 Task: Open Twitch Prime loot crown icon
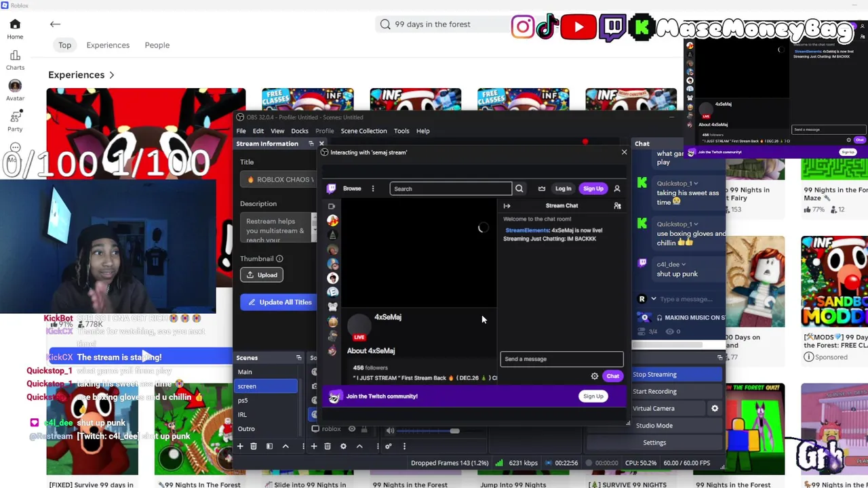point(541,188)
